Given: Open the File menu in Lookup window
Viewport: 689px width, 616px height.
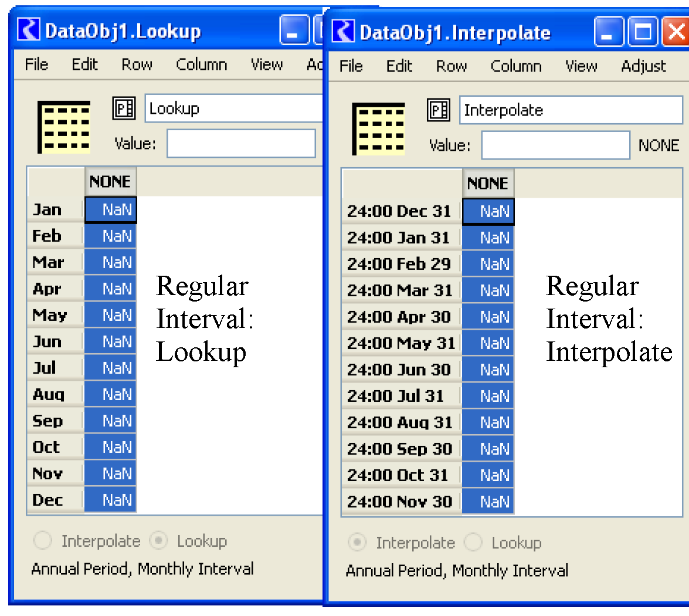Looking at the screenshot, I should (36, 65).
